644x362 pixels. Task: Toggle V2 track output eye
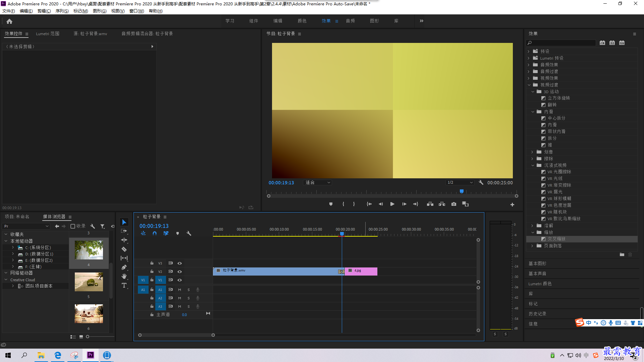click(179, 271)
